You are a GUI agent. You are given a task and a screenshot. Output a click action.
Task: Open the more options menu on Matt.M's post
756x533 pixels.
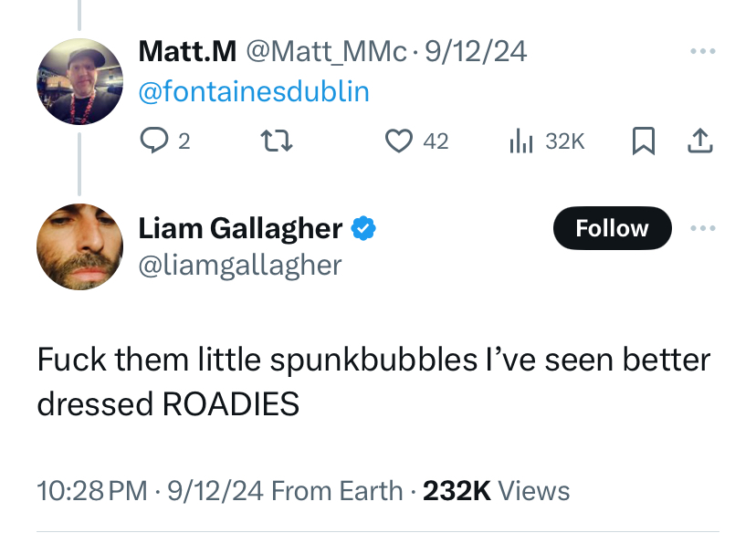702,51
